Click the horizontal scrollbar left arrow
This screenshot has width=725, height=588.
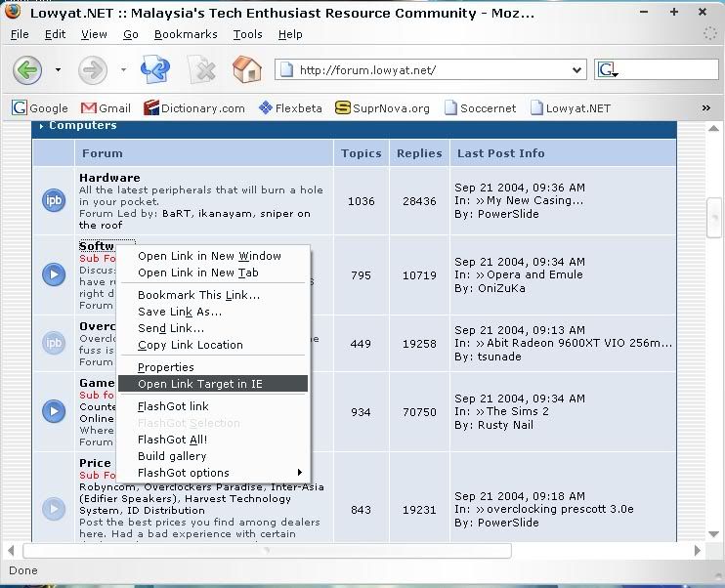pos(11,550)
